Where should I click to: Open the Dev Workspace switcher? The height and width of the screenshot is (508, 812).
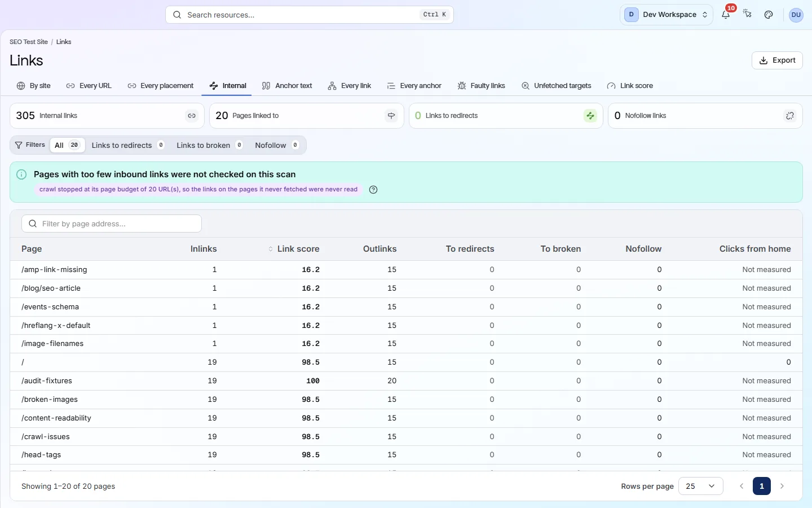[x=667, y=15]
